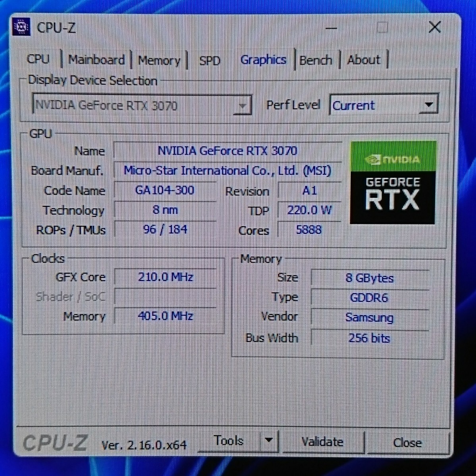The height and width of the screenshot is (476, 476).
Task: Click the GFX Core clock 210.0 MHz
Action: coord(166,277)
